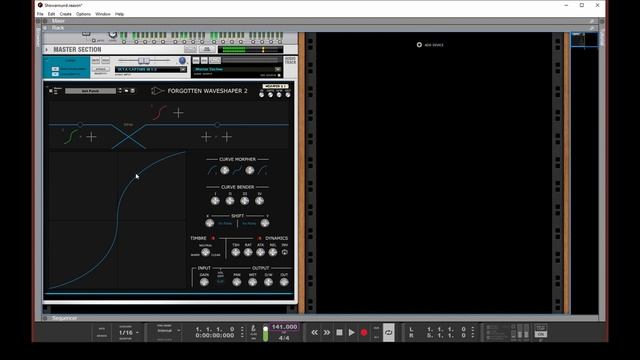
Task: Open the Edit menu
Action: 51,14
